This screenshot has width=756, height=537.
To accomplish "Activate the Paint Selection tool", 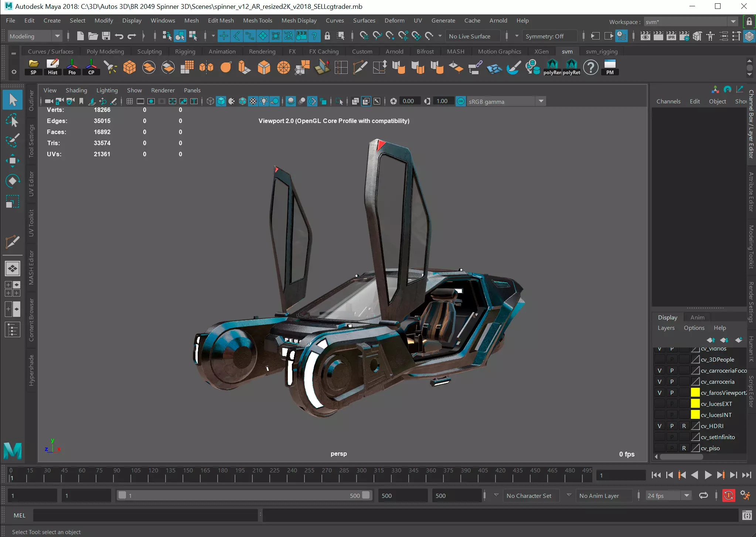I will click(x=13, y=140).
